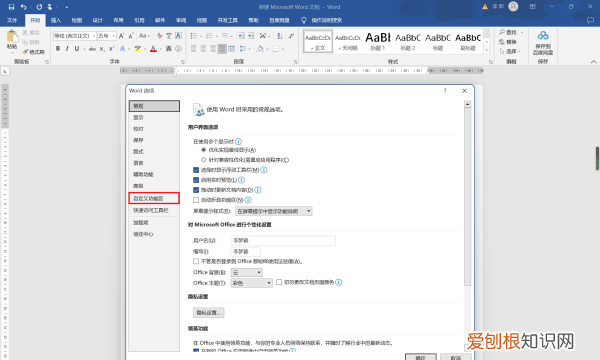This screenshot has height=360, width=600.
Task: Click the Numbered list icon
Action: click(209, 36)
